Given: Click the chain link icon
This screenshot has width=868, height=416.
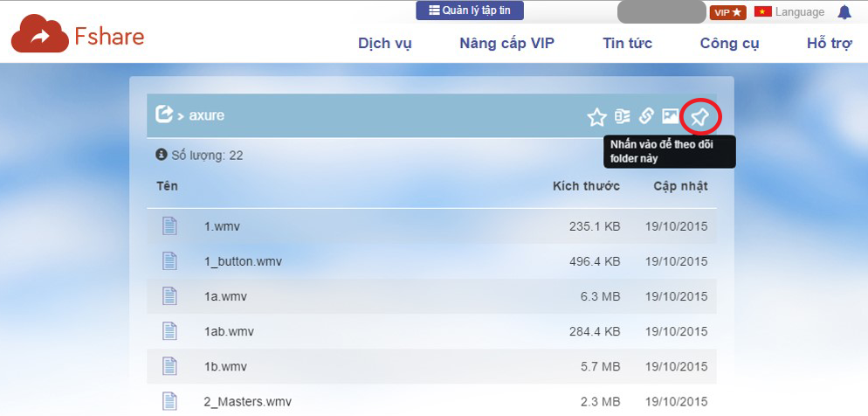Looking at the screenshot, I should click(646, 116).
